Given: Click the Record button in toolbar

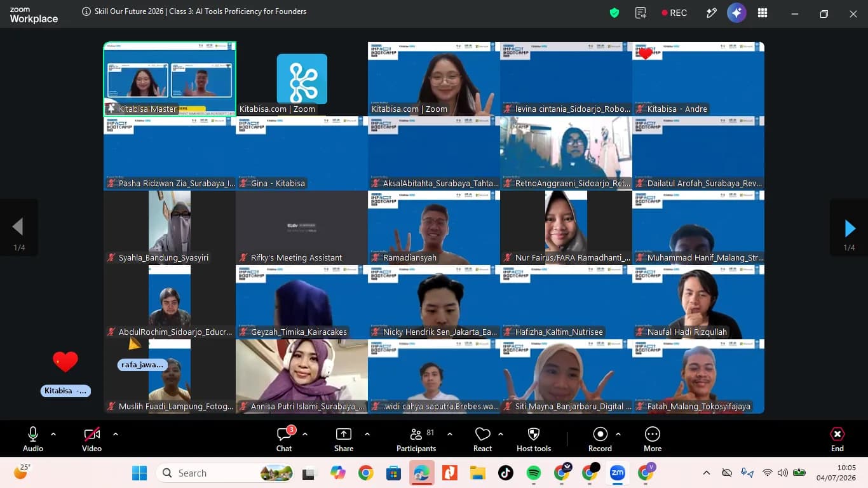Looking at the screenshot, I should [600, 439].
